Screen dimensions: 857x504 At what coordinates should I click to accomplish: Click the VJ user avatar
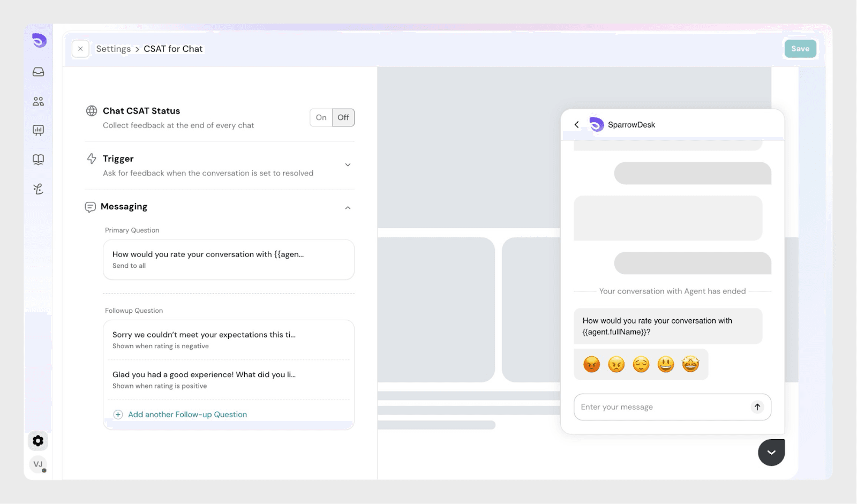[38, 464]
